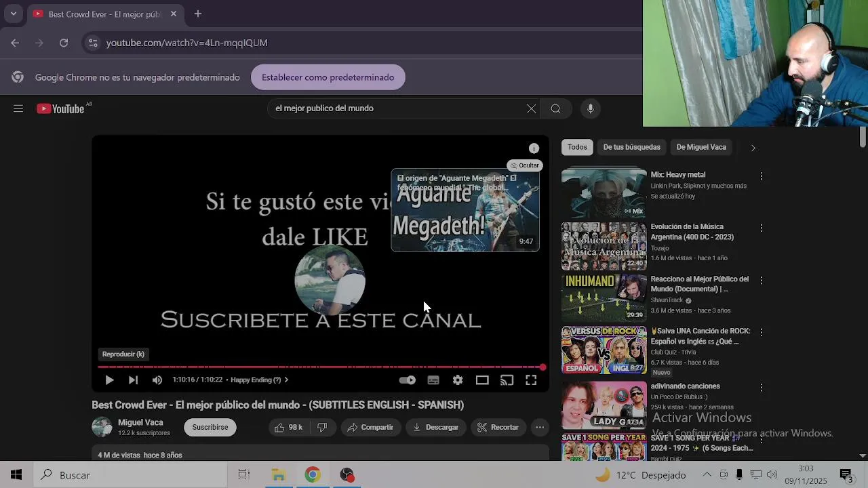Switch to theater mode
The height and width of the screenshot is (488, 868).
point(482,380)
